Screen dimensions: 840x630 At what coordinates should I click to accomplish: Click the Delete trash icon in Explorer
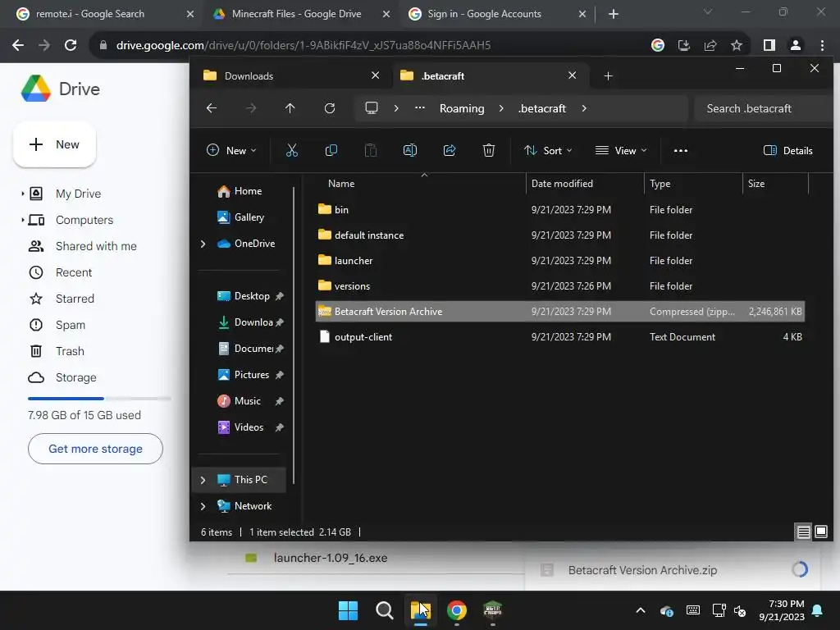click(x=489, y=151)
